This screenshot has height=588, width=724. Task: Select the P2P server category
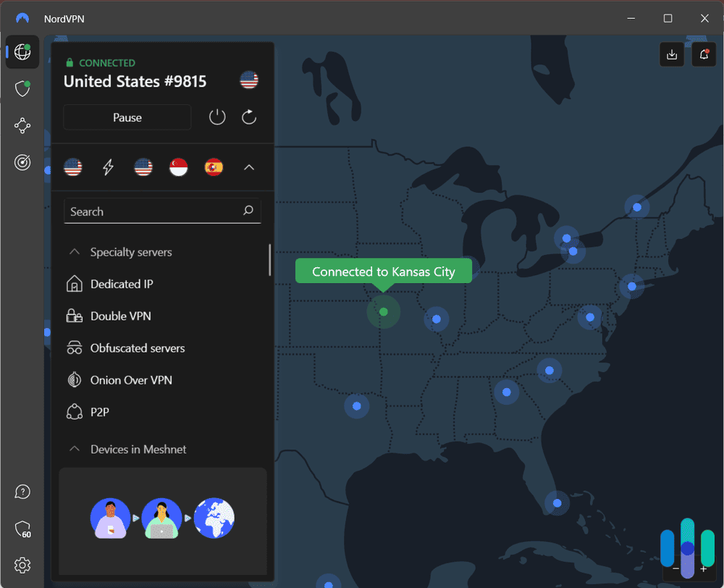point(99,411)
